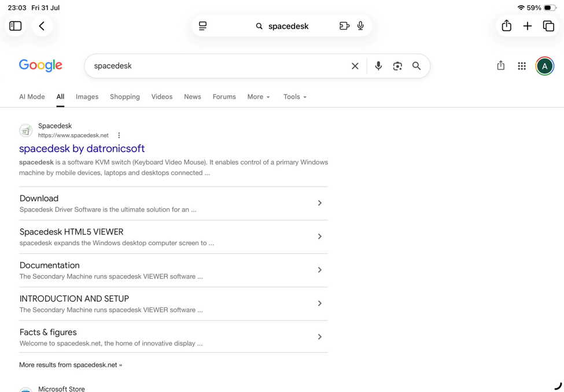Open the Download sitelink title

[x=39, y=198]
